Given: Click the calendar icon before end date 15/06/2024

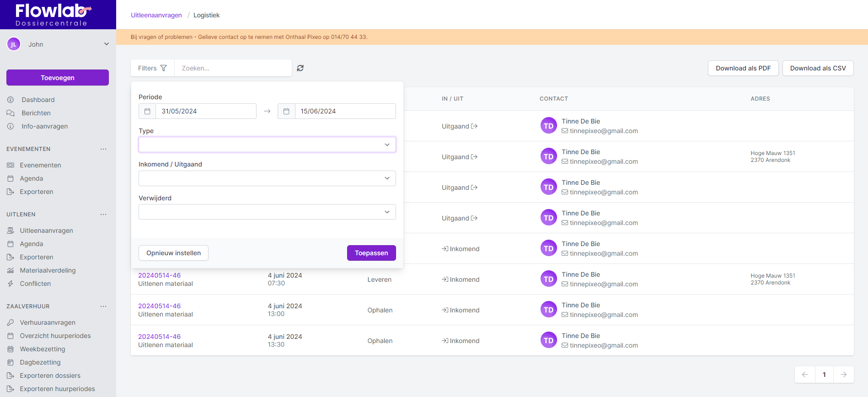Looking at the screenshot, I should click(286, 111).
